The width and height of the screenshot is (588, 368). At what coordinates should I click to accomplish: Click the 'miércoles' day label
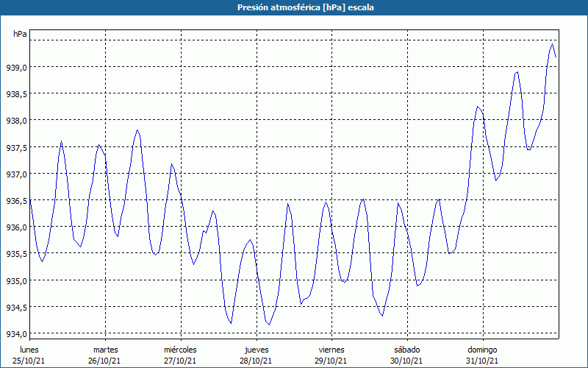(x=180, y=350)
